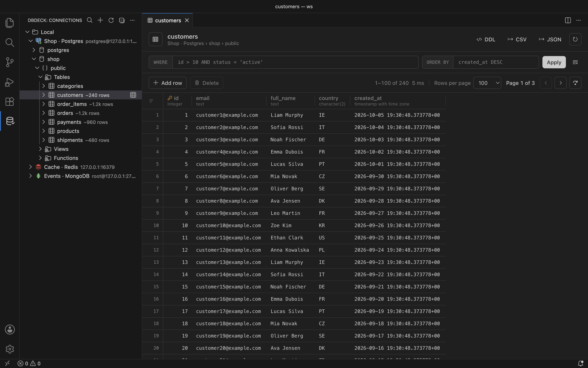Search connections with magnifier icon
Viewport: 588px width, 368px height.
89,20
